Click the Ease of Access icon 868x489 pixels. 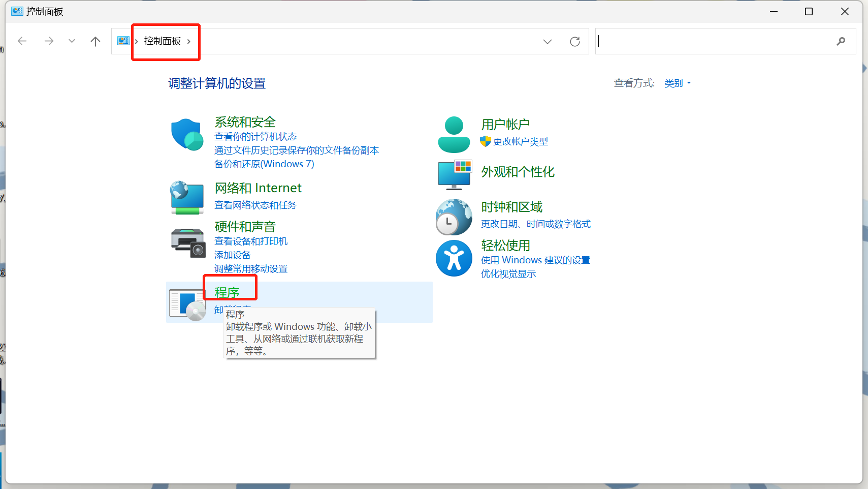tap(454, 258)
